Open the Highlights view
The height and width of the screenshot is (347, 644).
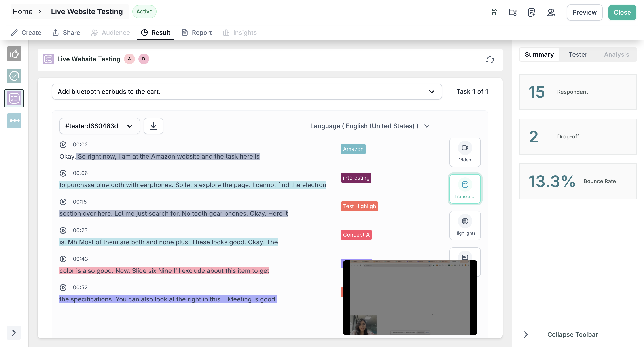(x=465, y=226)
